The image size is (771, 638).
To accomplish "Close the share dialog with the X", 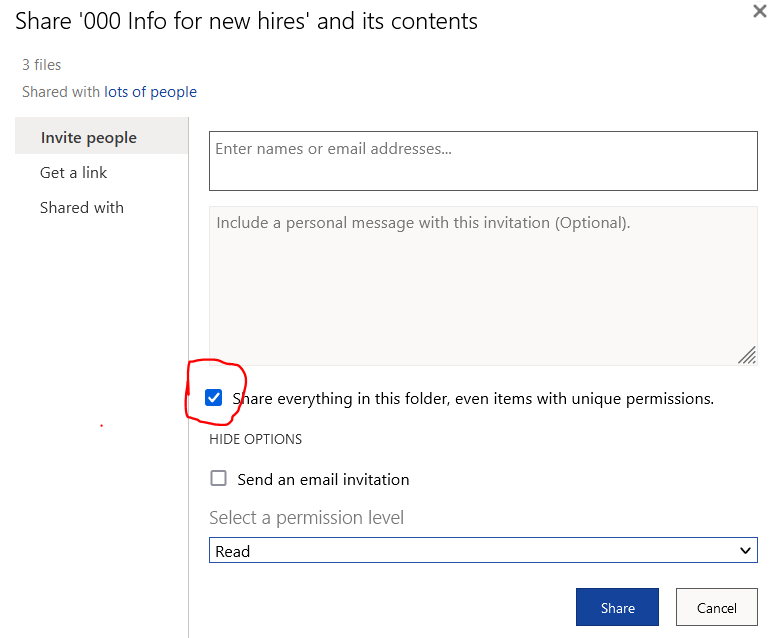I will pyautogui.click(x=759, y=12).
